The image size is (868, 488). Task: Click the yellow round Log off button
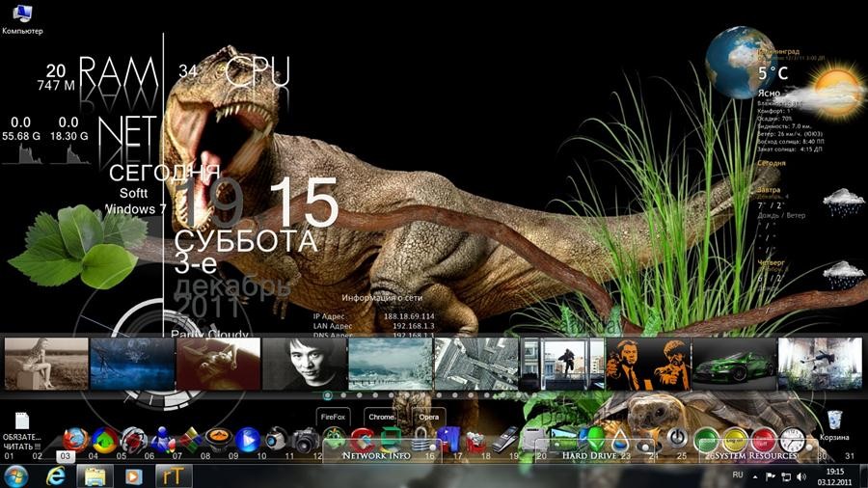tap(735, 440)
